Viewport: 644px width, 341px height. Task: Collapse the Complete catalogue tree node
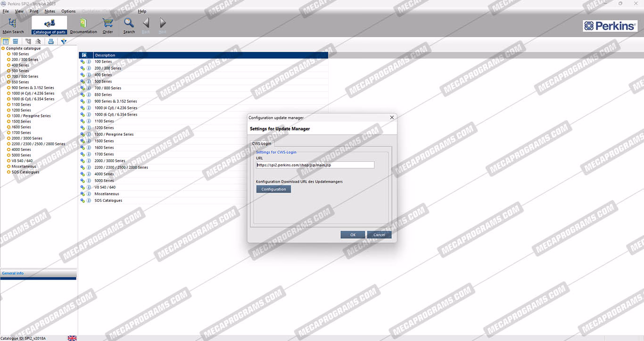3,49
